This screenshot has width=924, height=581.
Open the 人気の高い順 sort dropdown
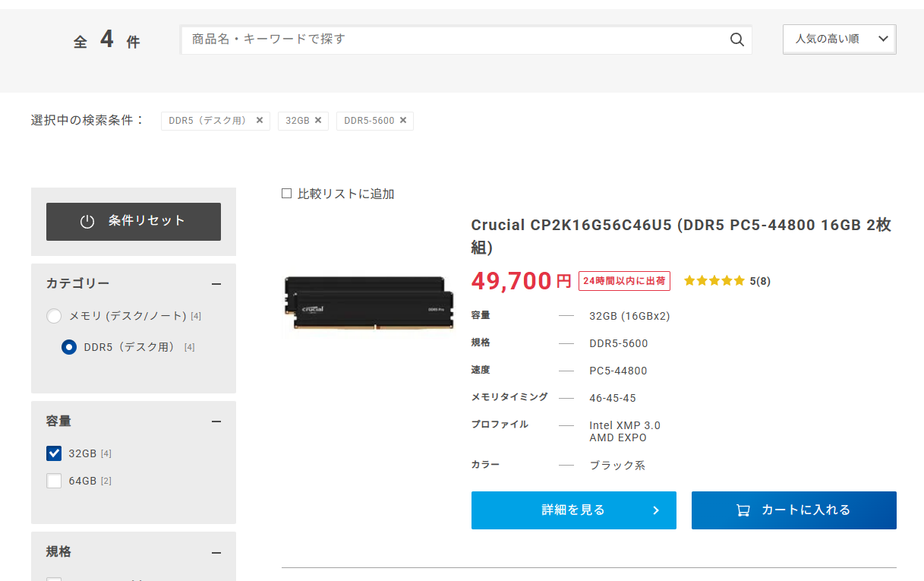tap(839, 39)
